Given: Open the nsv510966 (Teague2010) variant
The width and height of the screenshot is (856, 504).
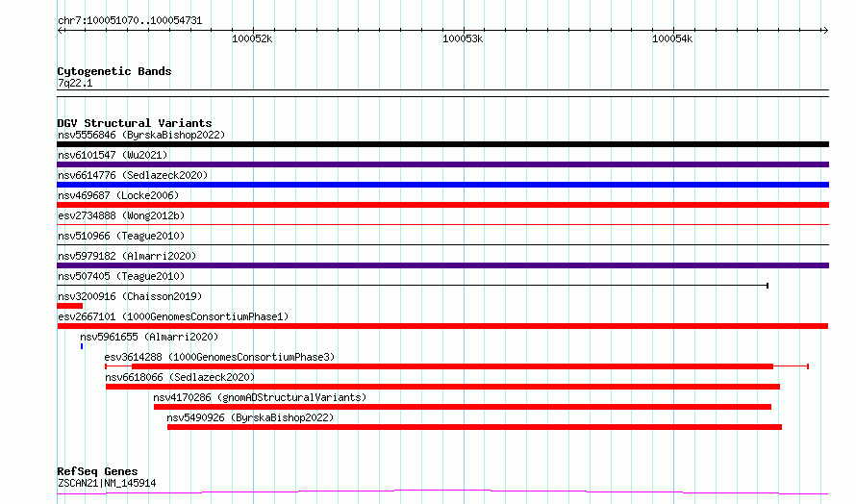Looking at the screenshot, I should [121, 236].
